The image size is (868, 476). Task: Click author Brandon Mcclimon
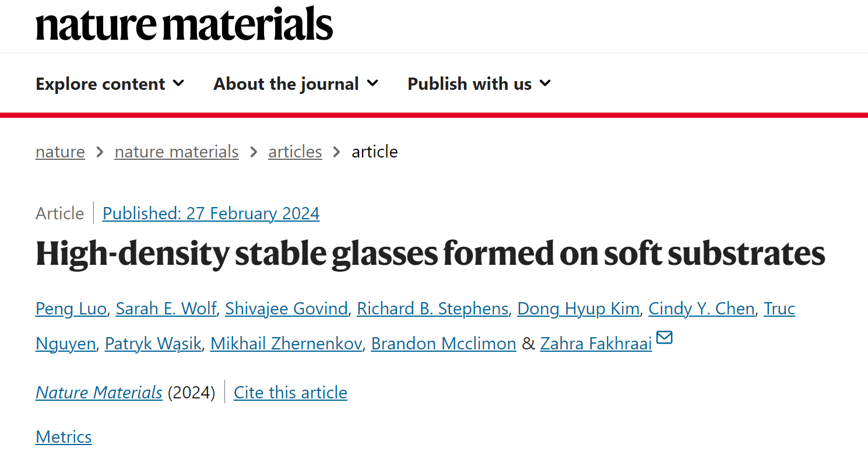click(x=444, y=344)
